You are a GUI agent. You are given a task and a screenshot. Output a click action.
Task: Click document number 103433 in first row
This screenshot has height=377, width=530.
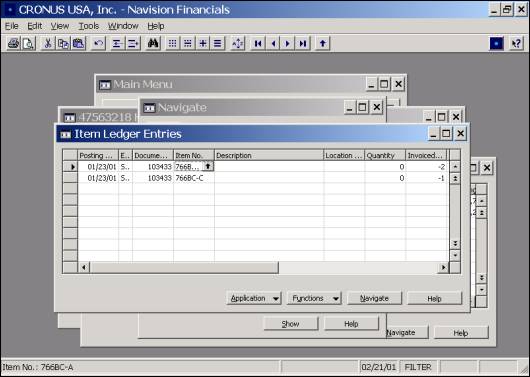[153, 166]
